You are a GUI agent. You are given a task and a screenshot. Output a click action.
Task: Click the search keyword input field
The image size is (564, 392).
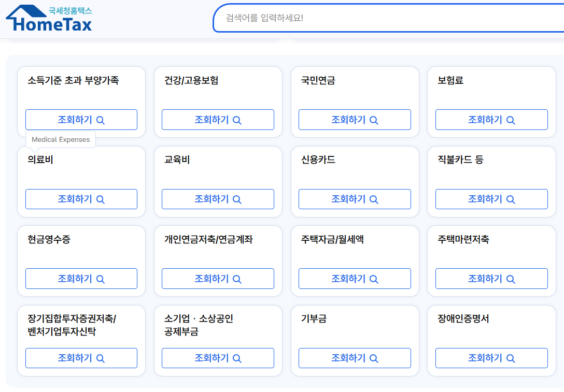click(x=388, y=18)
